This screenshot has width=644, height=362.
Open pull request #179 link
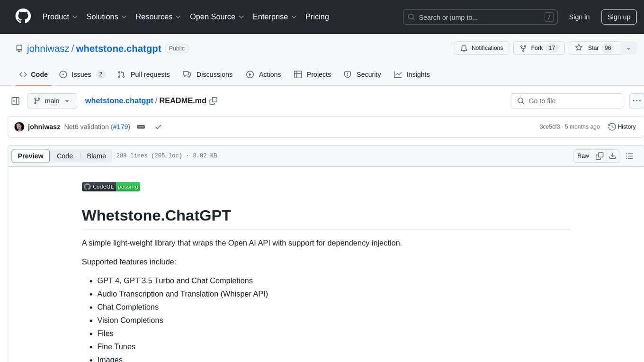click(119, 127)
